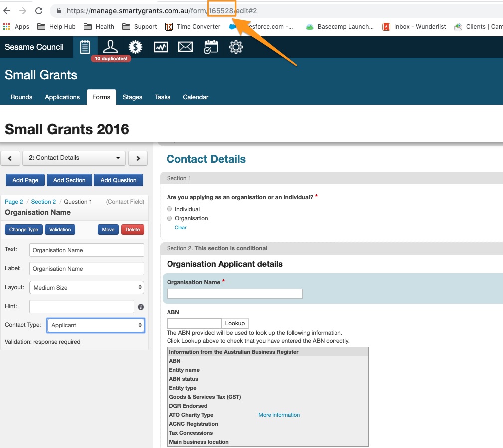Click the red Delete button
The width and height of the screenshot is (503, 448).
132,230
